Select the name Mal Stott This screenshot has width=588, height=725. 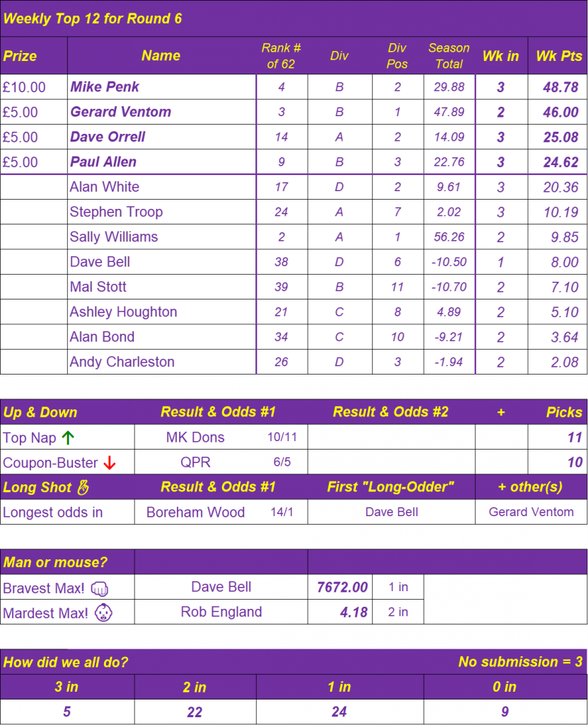click(98, 286)
